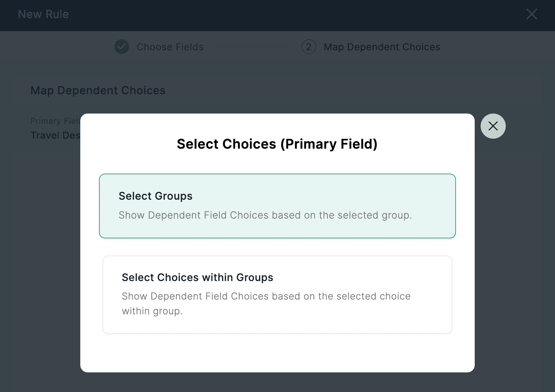555x392 pixels.
Task: Choose the Select Groups option card
Action: (x=277, y=206)
